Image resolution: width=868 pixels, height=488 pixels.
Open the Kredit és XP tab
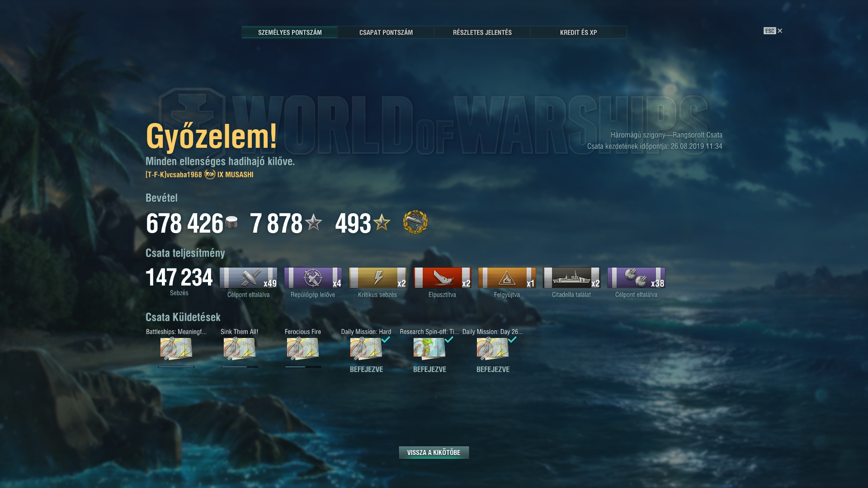pos(579,32)
